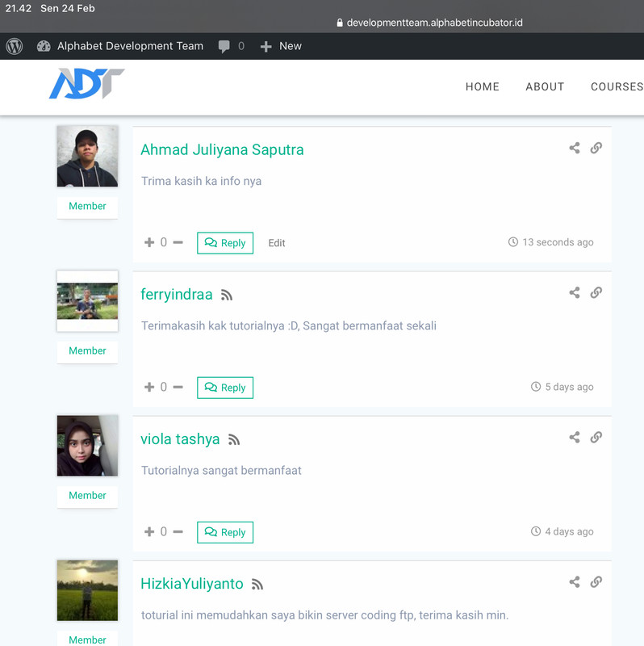This screenshot has height=646, width=644.
Task: Open HizkiaYuliyanto's name link
Action: pyautogui.click(x=192, y=584)
